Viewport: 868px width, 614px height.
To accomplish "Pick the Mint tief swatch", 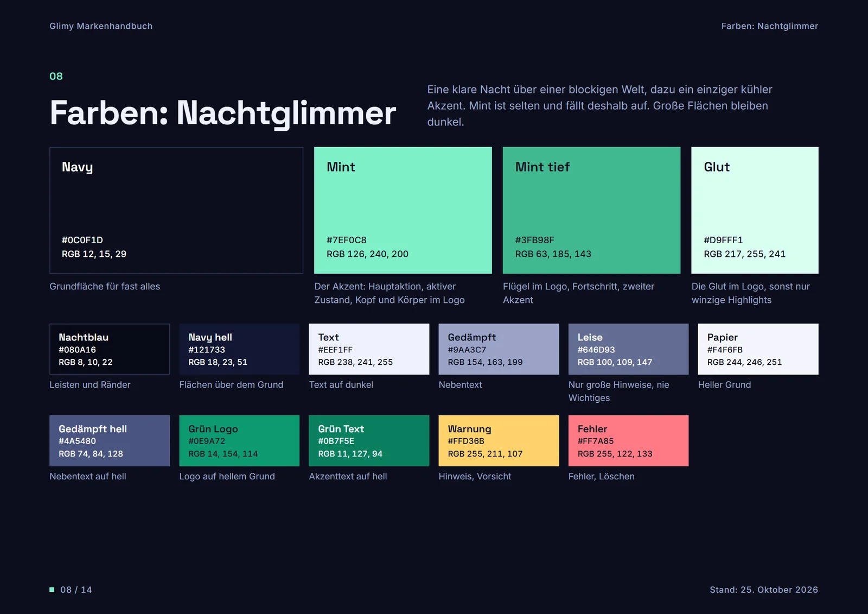I will 591,210.
